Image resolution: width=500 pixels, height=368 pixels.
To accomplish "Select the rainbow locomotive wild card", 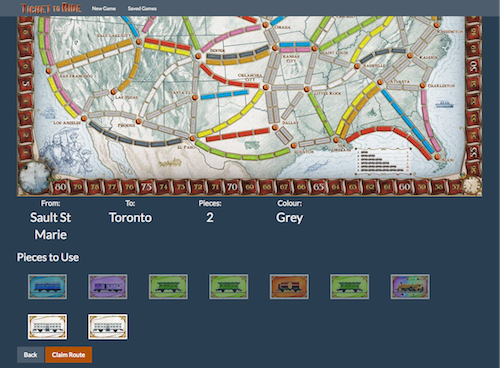I will click(x=410, y=287).
